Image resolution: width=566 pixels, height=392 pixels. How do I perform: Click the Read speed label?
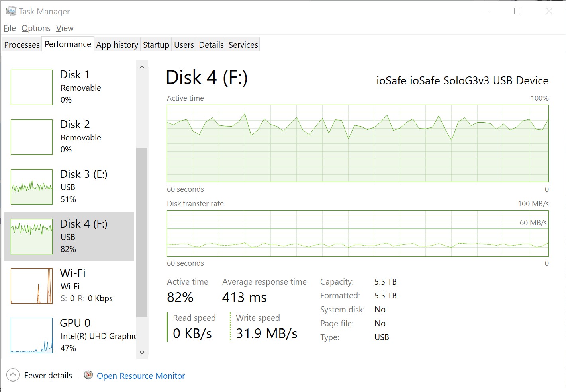[194, 318]
